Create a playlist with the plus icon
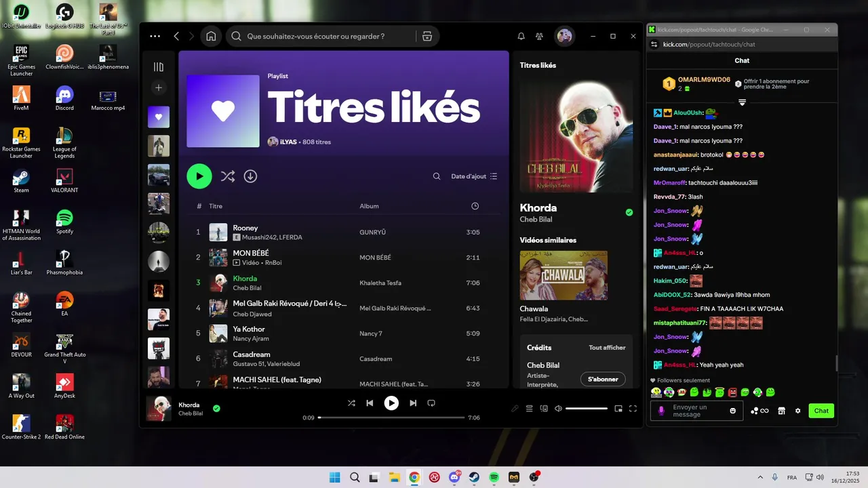Image resolution: width=868 pixels, height=488 pixels. click(159, 87)
